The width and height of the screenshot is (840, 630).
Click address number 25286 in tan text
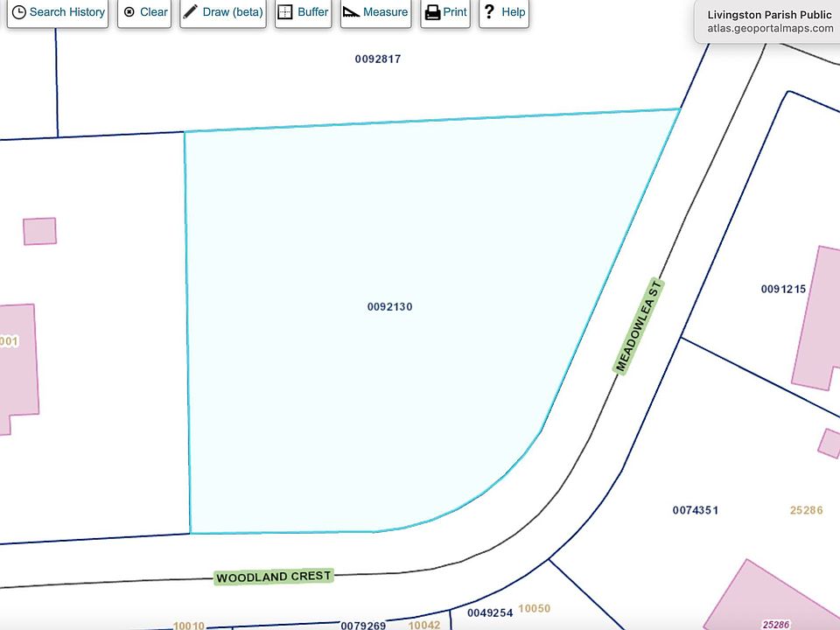point(806,510)
